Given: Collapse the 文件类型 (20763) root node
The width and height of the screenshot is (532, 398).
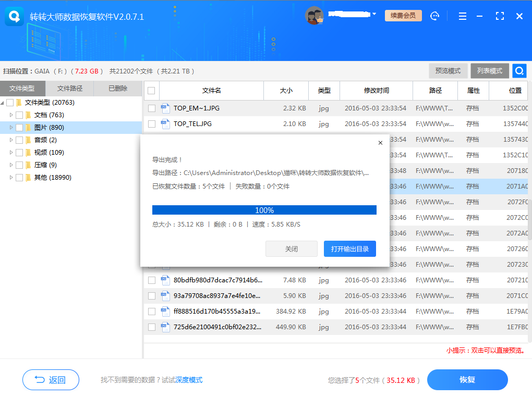Looking at the screenshot, I should [3, 103].
